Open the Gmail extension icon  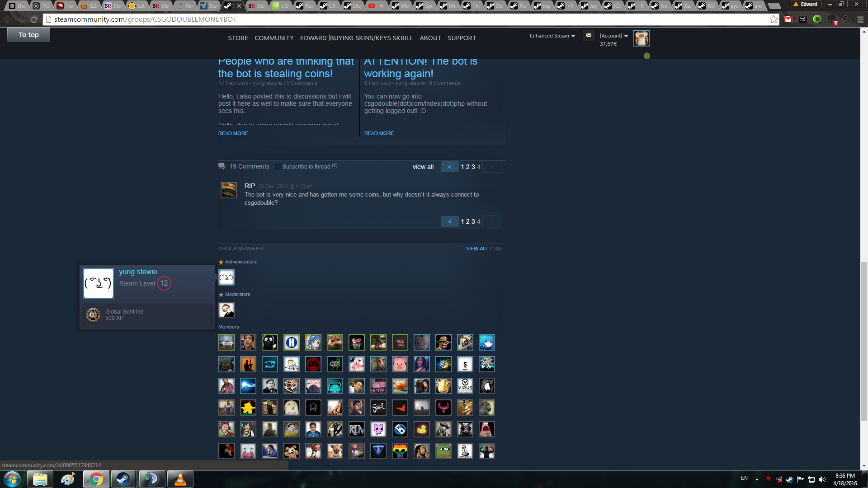(x=788, y=19)
